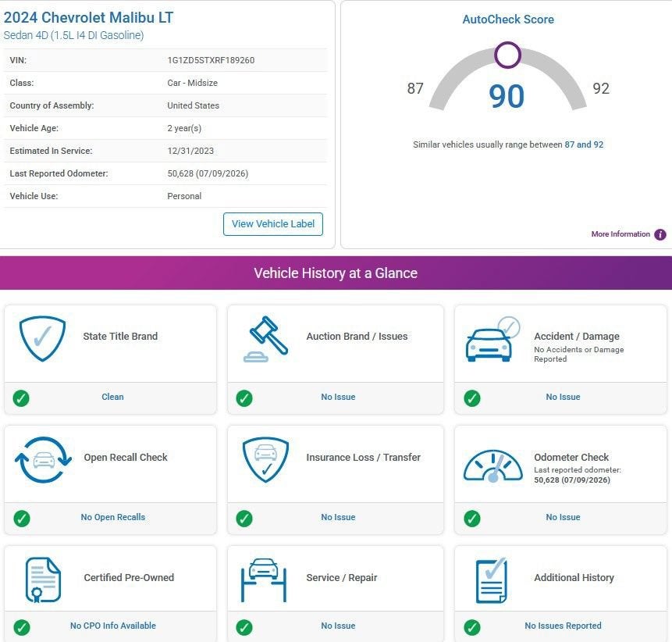Click the 12/31/2023 in-service date
The image size is (672, 642).
click(x=190, y=151)
